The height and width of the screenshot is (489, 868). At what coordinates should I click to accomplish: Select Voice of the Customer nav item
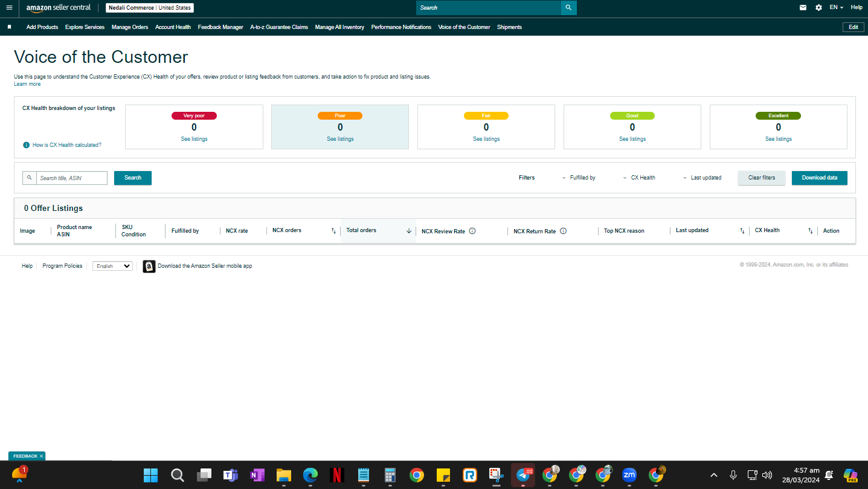[x=464, y=27]
